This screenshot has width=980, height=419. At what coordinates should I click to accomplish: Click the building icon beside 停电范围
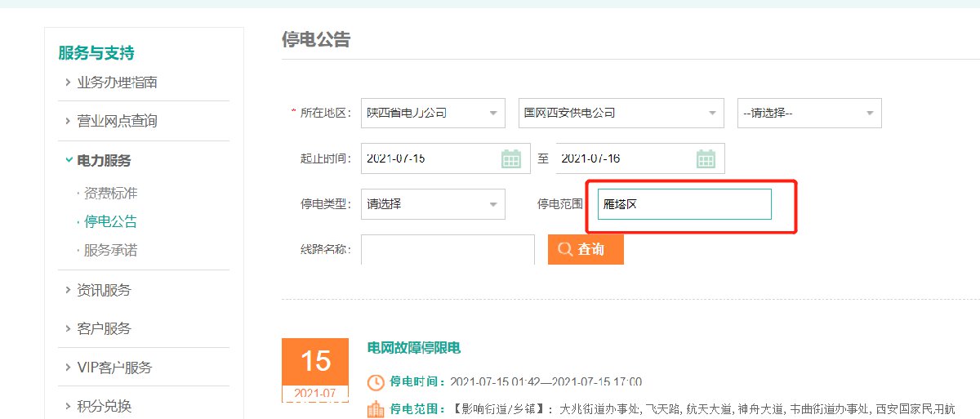click(x=376, y=409)
